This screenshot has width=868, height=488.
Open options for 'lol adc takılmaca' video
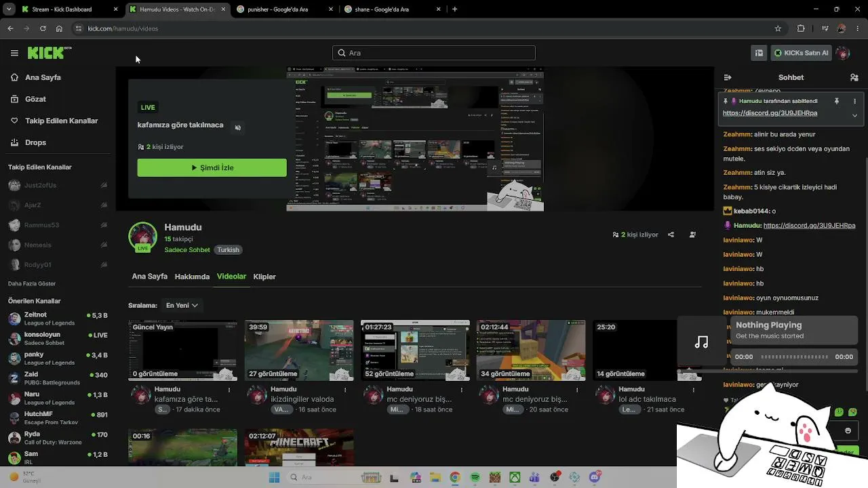pyautogui.click(x=692, y=390)
